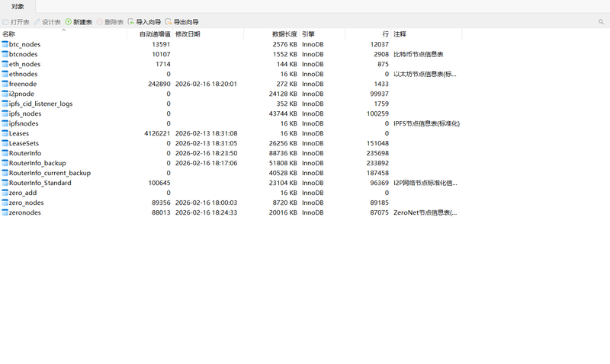Screen dimensions: 610x364
Task: Click the btcnodes table name
Action: coord(24,54)
